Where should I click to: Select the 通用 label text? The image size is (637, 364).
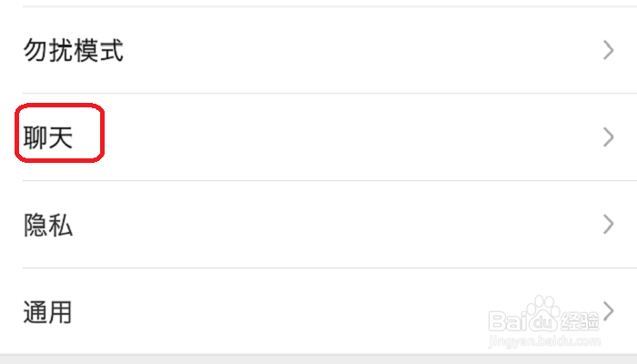pyautogui.click(x=47, y=312)
